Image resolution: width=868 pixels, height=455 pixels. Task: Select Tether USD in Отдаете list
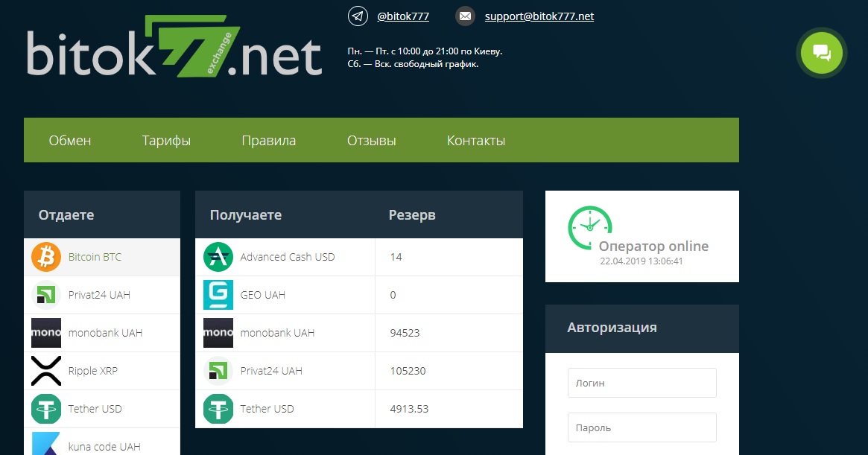tap(102, 409)
